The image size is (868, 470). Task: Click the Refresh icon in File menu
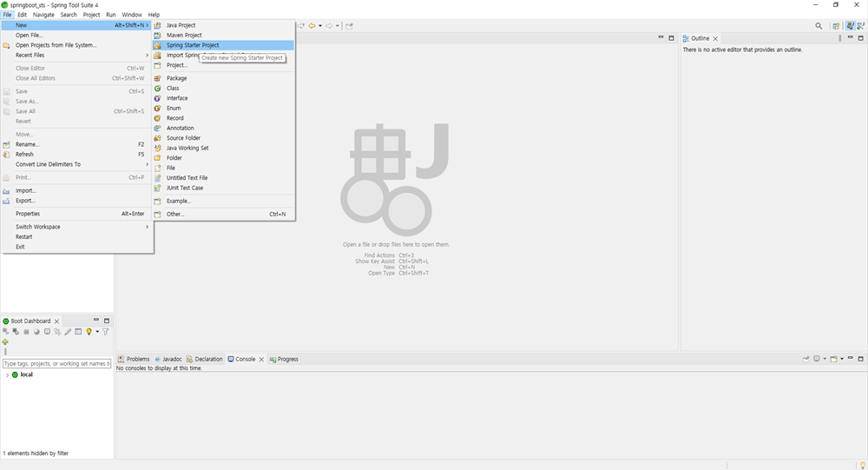coord(7,155)
